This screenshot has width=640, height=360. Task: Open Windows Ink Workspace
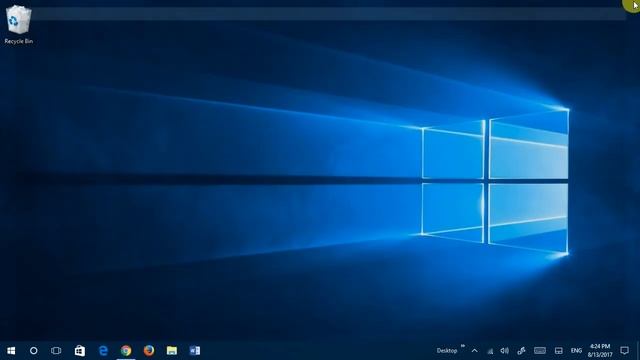pyautogui.click(x=521, y=351)
